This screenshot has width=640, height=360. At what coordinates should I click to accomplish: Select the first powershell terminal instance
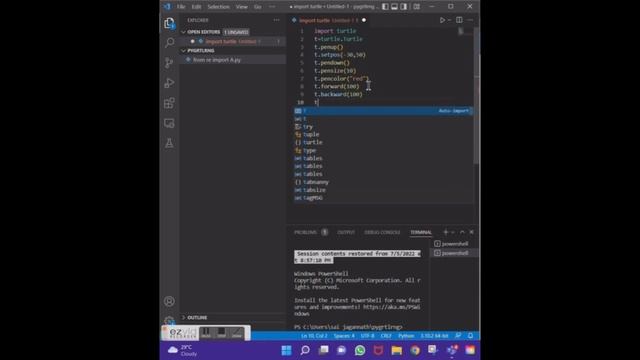click(x=454, y=244)
